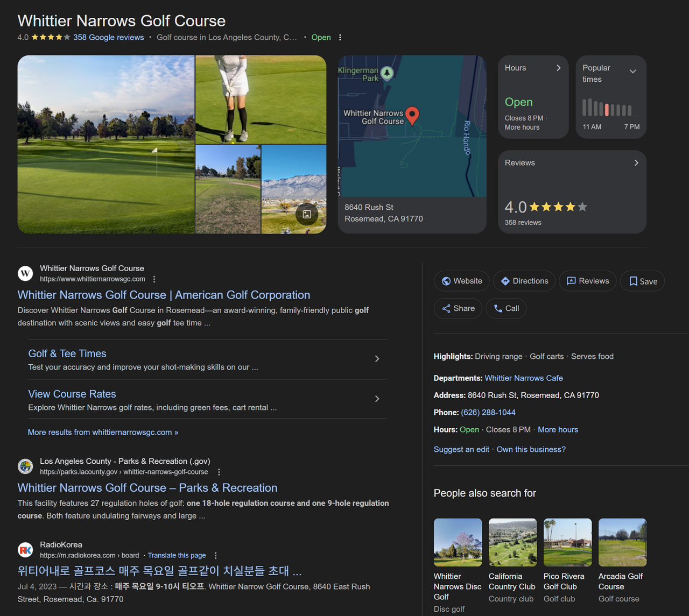Open Whittier Narrows Golf Course | American Golf Corporation
The height and width of the screenshot is (616, 689).
[x=164, y=295]
